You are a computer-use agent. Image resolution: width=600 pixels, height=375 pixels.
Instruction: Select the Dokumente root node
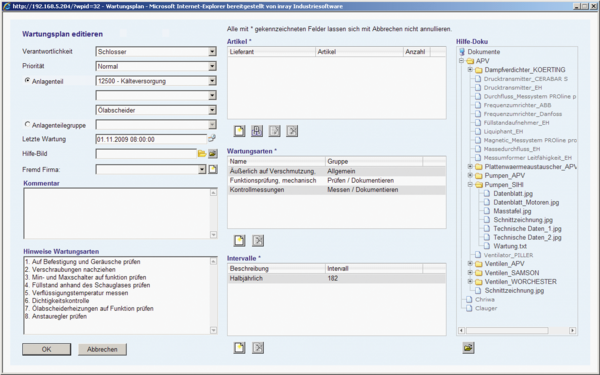tap(484, 52)
